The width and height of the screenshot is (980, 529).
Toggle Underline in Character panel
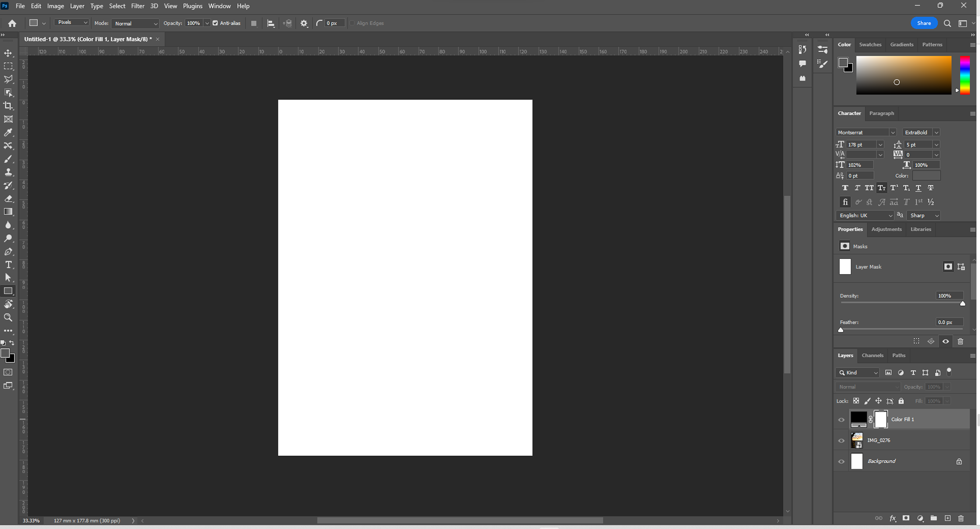pos(918,188)
